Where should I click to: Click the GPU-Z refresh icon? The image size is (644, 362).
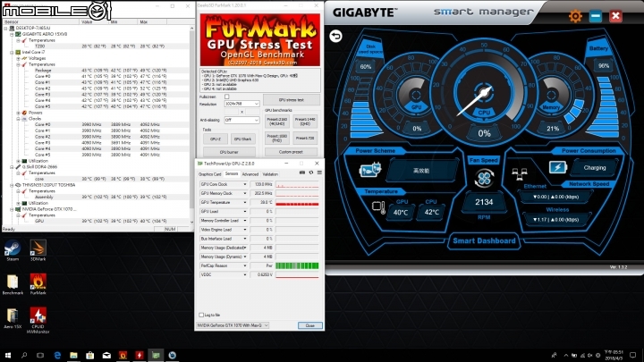[311, 173]
